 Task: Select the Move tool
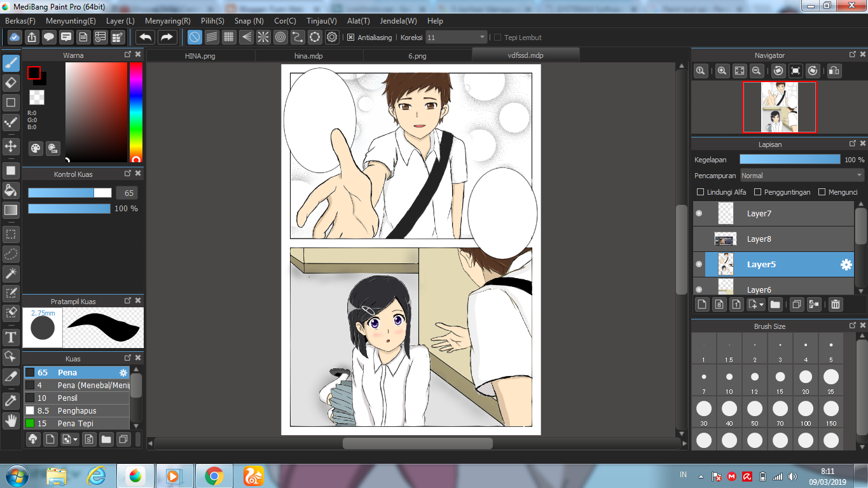click(x=11, y=146)
